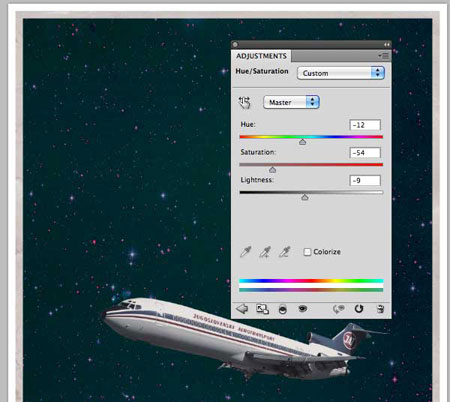Click the Lightness: label

[x=257, y=180]
